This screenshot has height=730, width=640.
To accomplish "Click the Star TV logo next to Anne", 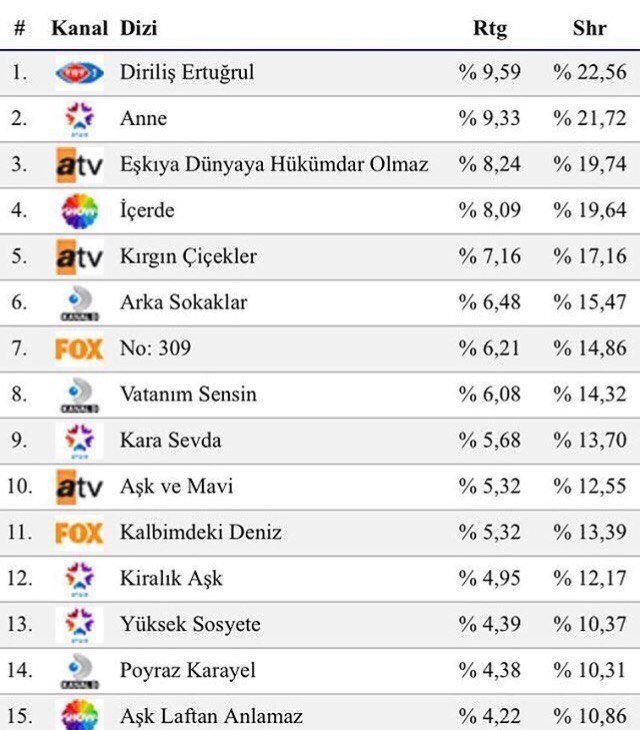I will click(x=79, y=118).
